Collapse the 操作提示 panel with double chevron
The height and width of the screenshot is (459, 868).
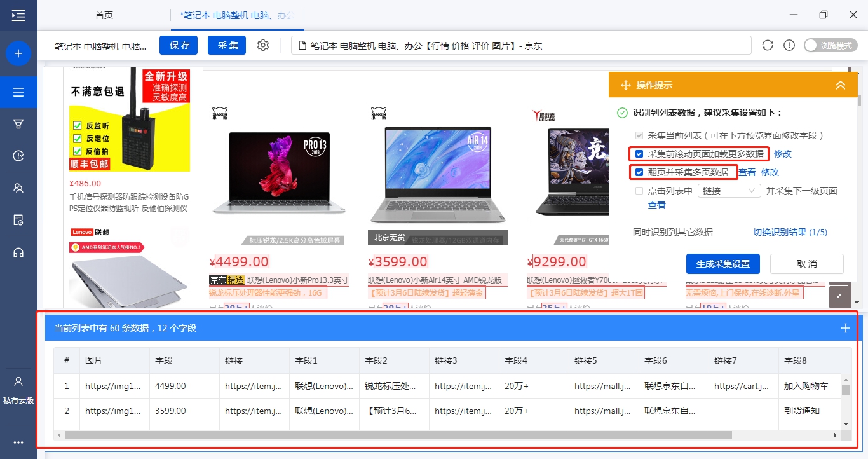tap(841, 85)
